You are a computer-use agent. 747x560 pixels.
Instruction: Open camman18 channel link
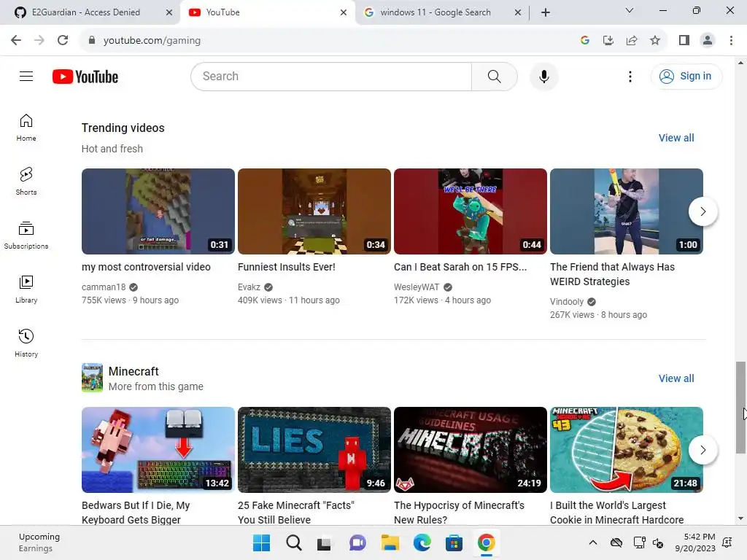(x=104, y=287)
